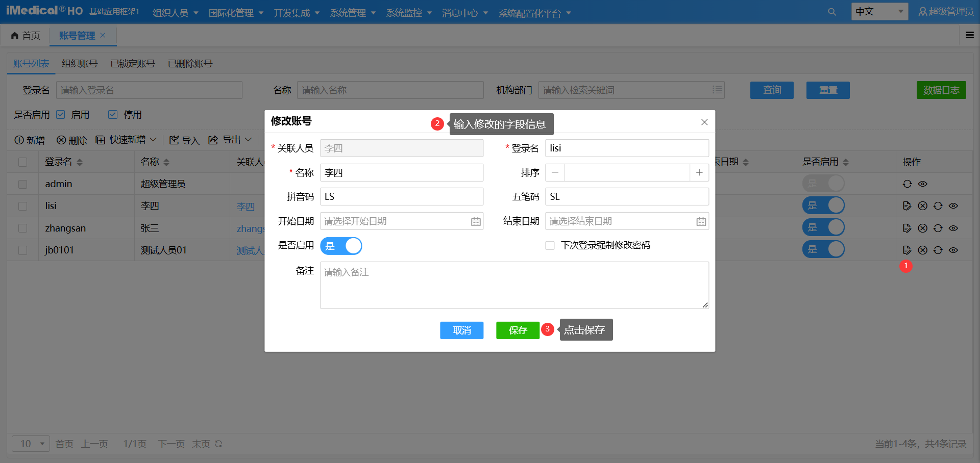Click delete icon in lisi row
Viewport: 980px width, 463px height.
922,206
